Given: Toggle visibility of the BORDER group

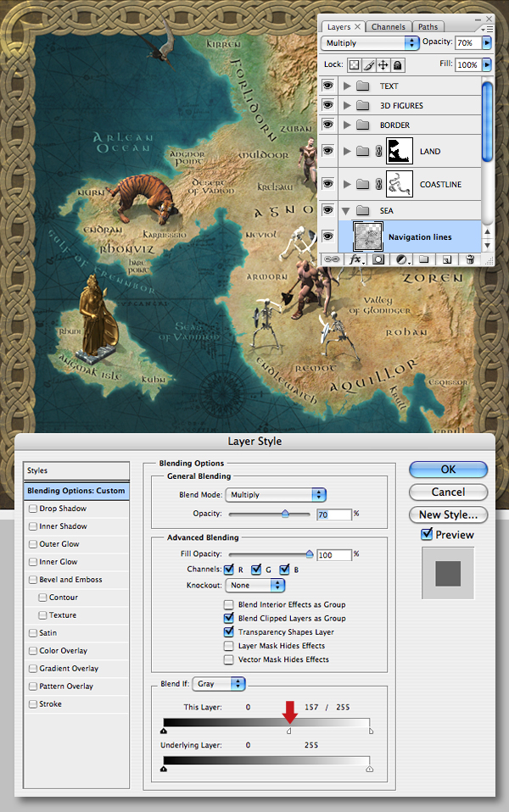Looking at the screenshot, I should coord(327,125).
